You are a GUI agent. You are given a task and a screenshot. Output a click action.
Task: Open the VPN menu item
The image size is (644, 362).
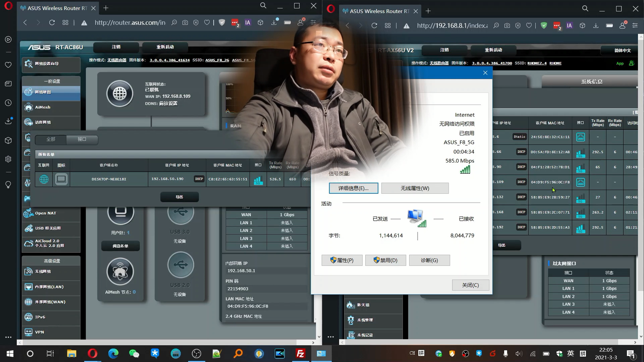(x=51, y=332)
